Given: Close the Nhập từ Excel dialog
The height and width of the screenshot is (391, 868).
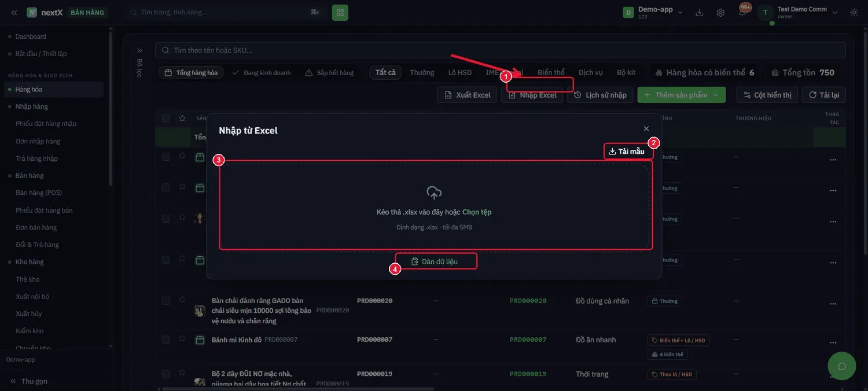Looking at the screenshot, I should coord(646,129).
